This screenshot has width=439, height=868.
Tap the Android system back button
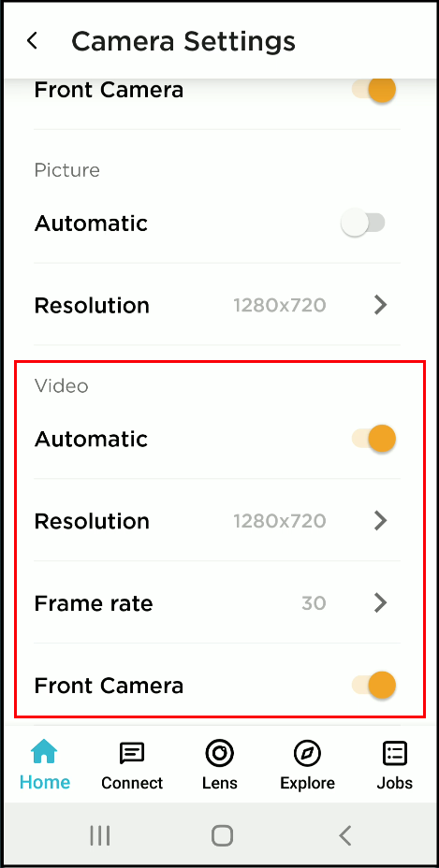click(x=345, y=835)
